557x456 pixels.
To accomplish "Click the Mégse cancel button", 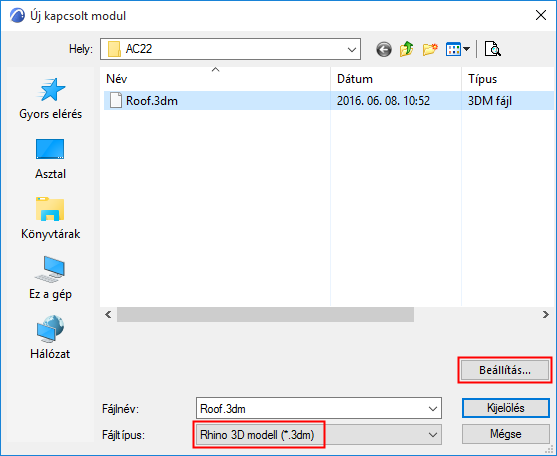I will click(x=505, y=434).
